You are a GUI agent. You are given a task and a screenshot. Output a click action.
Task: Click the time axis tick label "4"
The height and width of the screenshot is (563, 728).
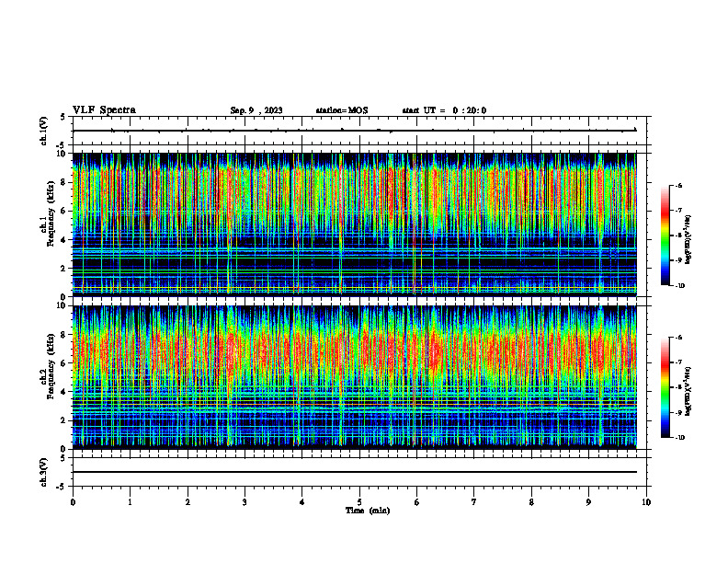point(301,502)
